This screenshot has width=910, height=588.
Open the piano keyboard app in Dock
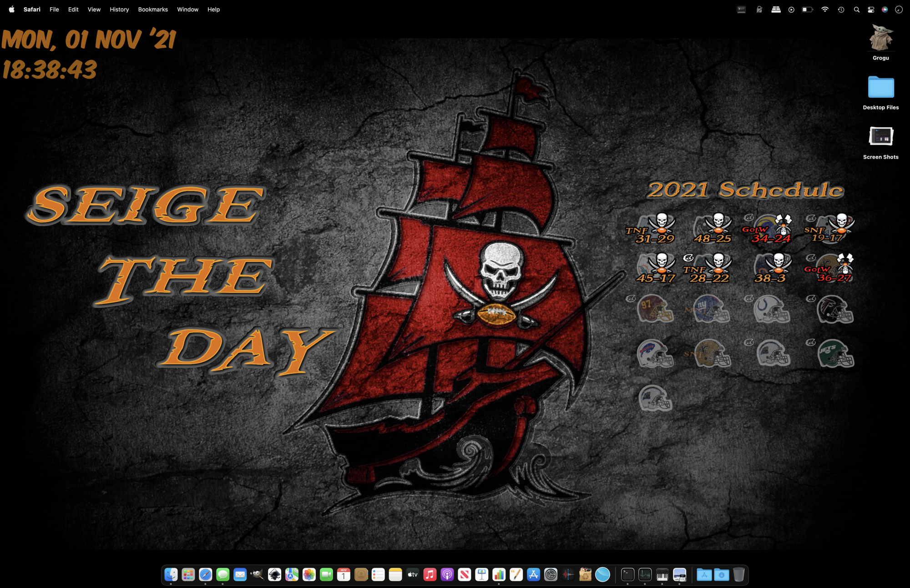pyautogui.click(x=662, y=574)
